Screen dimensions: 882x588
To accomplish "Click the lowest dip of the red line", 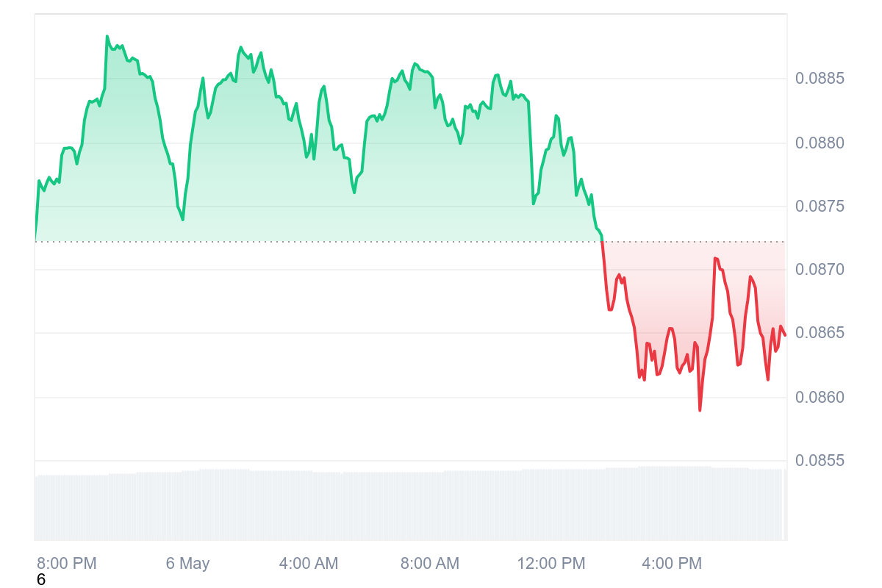I will pos(700,410).
